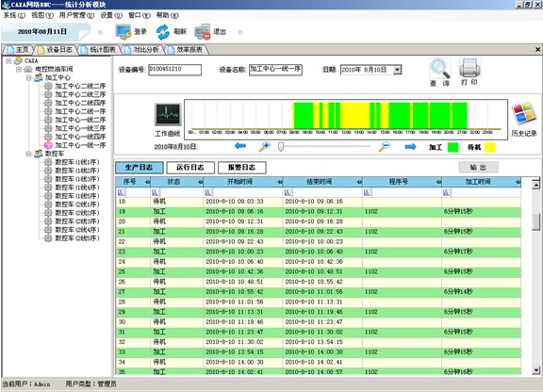Collapse the 电控燃油车间 tree node
The height and width of the screenshot is (392, 543).
tap(19, 69)
